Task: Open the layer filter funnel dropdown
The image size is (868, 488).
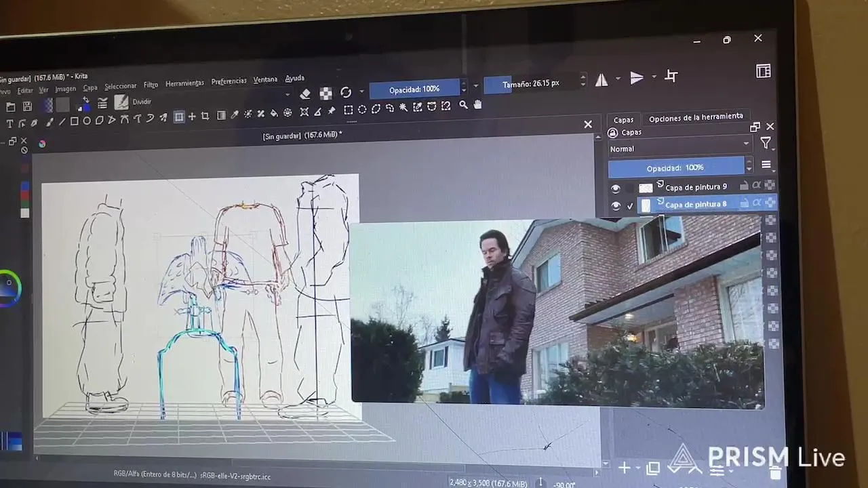Action: [766, 142]
